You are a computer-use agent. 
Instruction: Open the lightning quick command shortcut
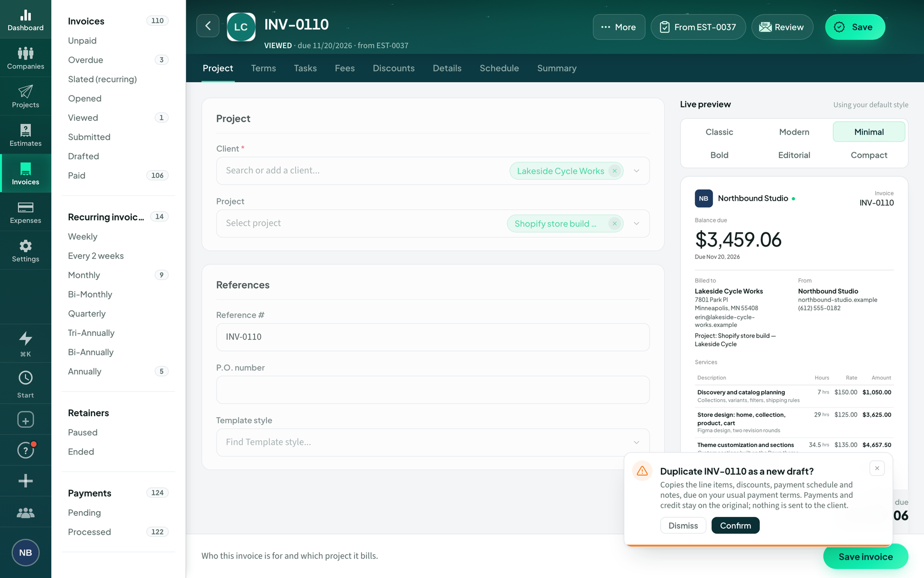[x=26, y=343]
